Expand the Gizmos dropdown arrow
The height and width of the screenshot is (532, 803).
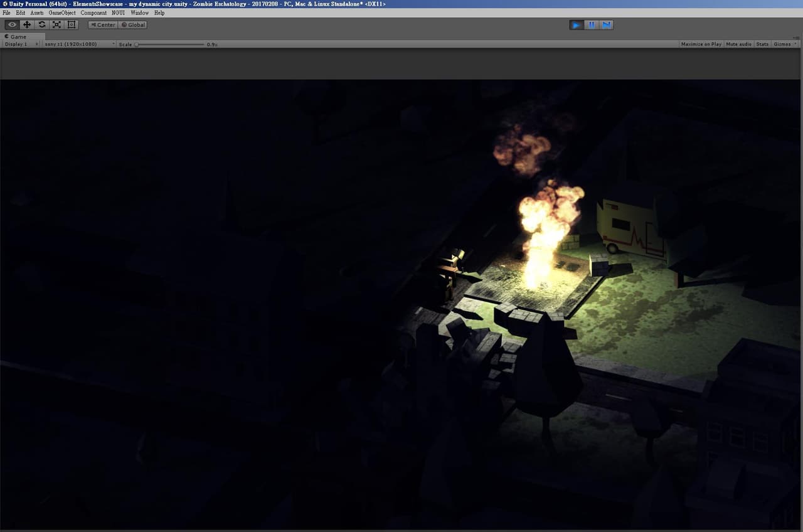796,44
